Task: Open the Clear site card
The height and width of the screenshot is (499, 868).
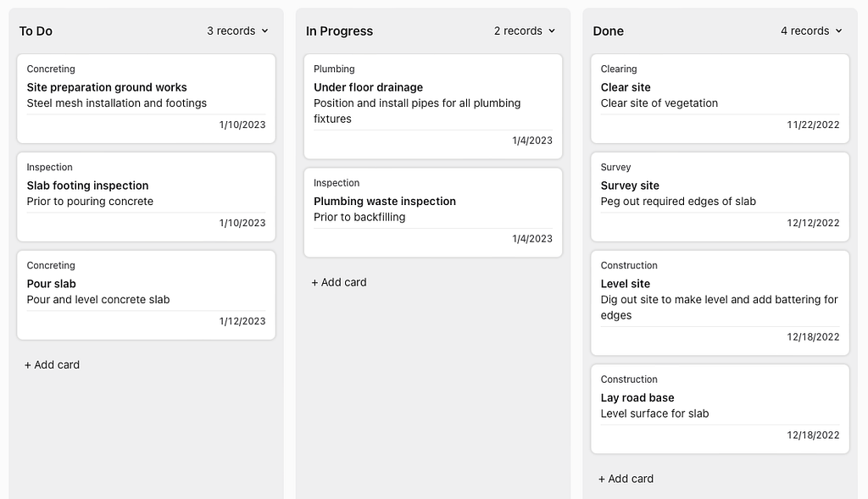Action: [x=720, y=99]
